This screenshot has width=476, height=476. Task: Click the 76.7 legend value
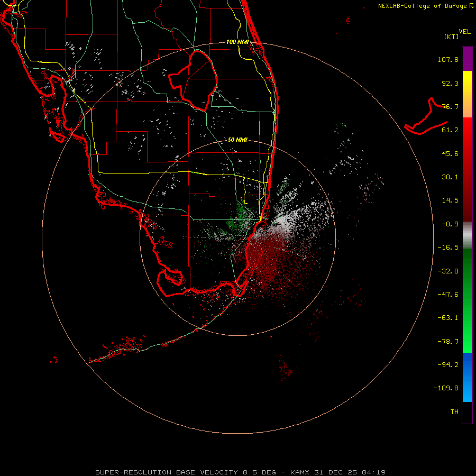click(x=450, y=106)
